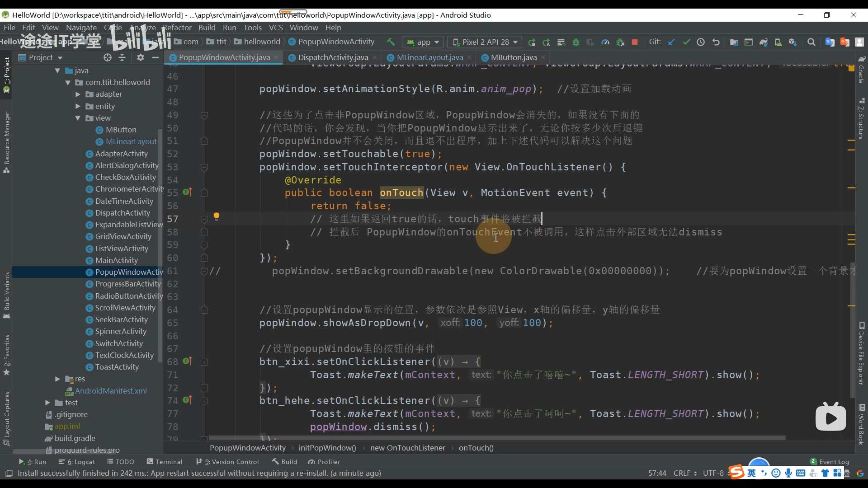Click the Collapse All icon in Project panel
This screenshot has width=868, height=488.
pyautogui.click(x=122, y=57)
